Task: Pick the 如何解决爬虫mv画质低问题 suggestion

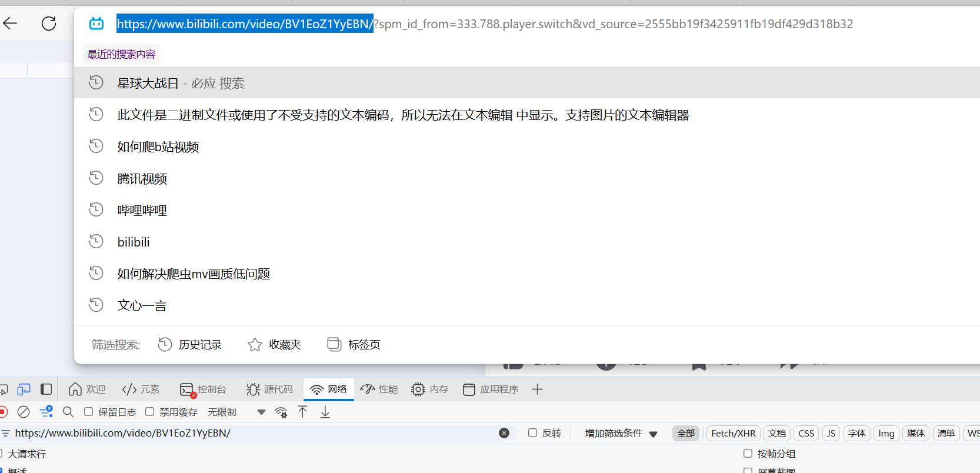Action: click(x=527, y=274)
